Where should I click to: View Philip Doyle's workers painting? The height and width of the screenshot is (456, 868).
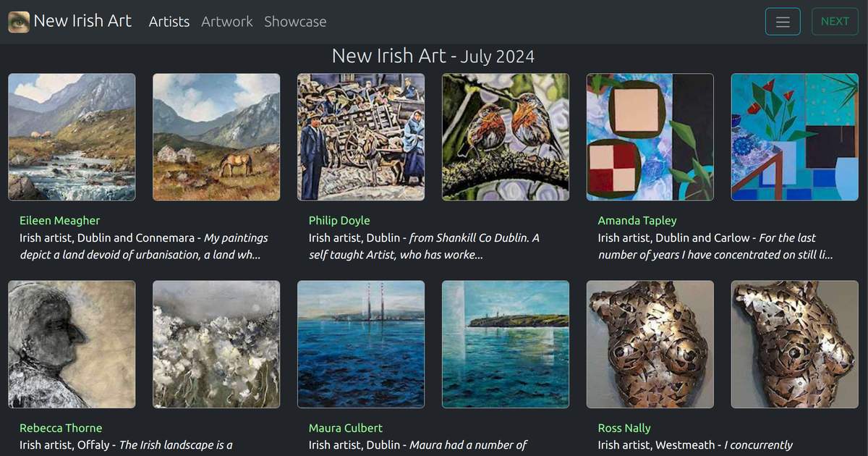click(x=361, y=137)
